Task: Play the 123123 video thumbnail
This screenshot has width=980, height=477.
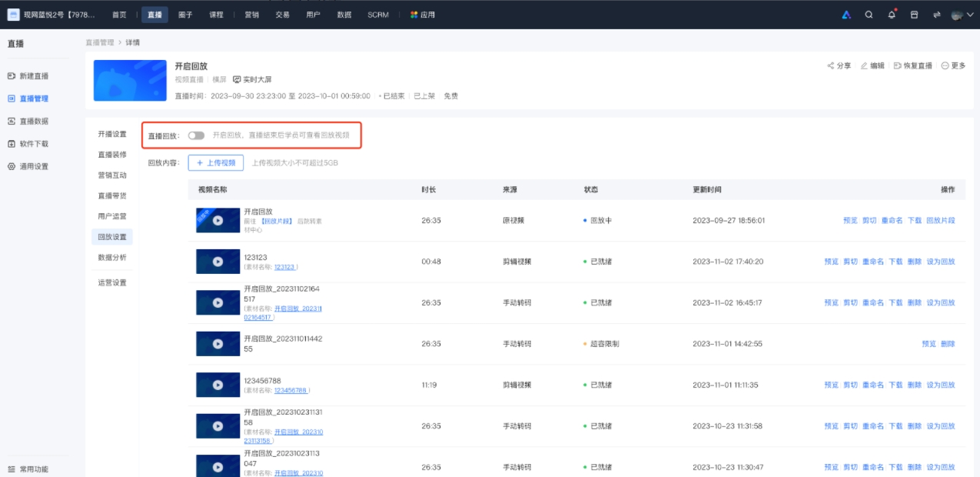Action: pyautogui.click(x=218, y=262)
